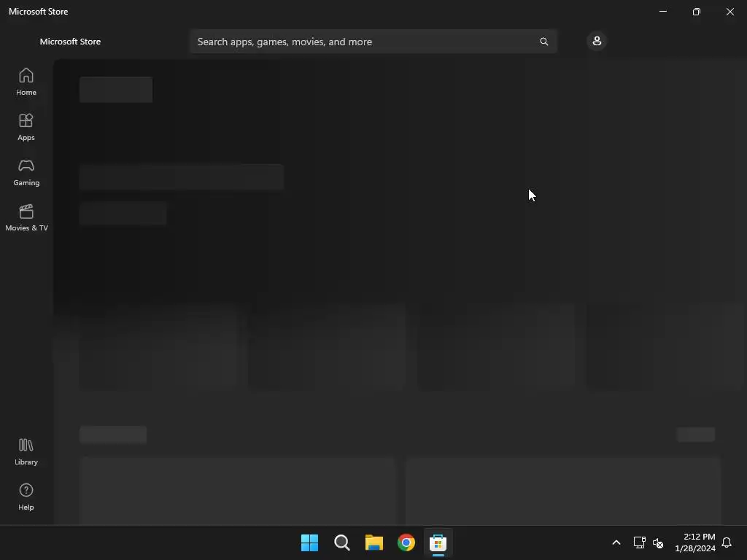Go to Home in Store sidebar
Viewport: 747px width, 560px height.
26,82
